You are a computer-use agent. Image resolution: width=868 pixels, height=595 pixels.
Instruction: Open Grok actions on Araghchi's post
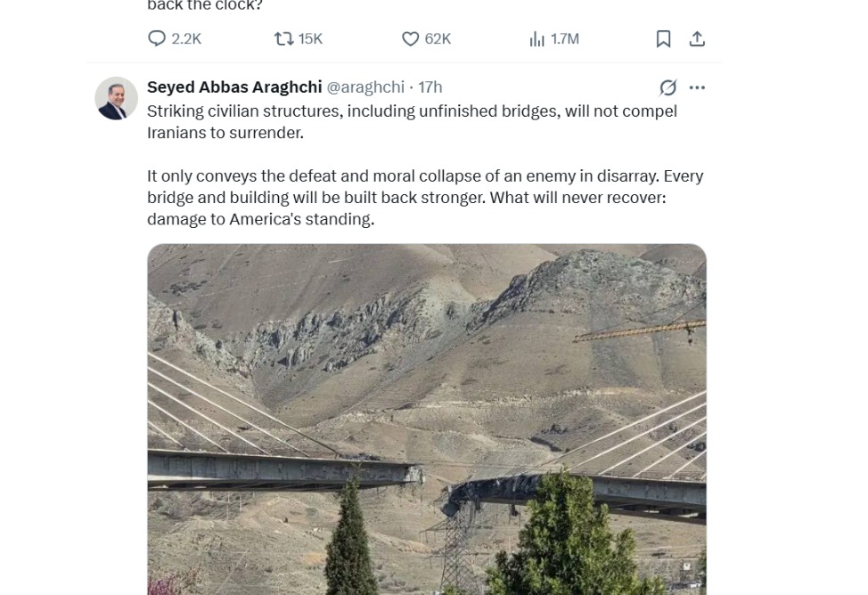(667, 86)
